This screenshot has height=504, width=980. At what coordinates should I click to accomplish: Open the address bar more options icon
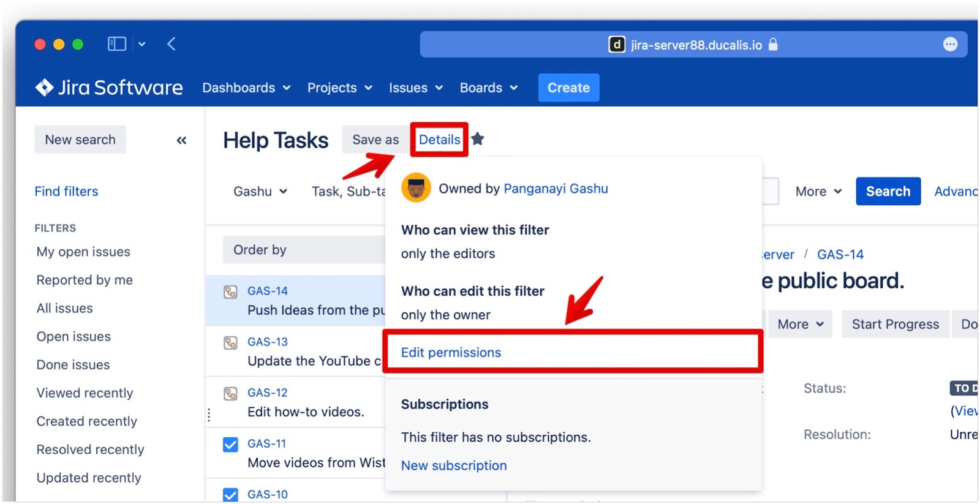[950, 45]
